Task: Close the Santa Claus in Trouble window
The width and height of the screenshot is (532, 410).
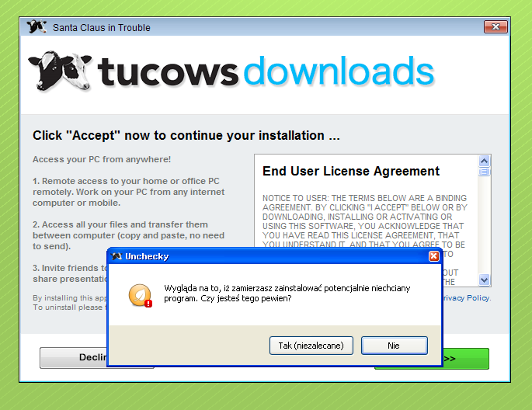Action: click(x=495, y=27)
